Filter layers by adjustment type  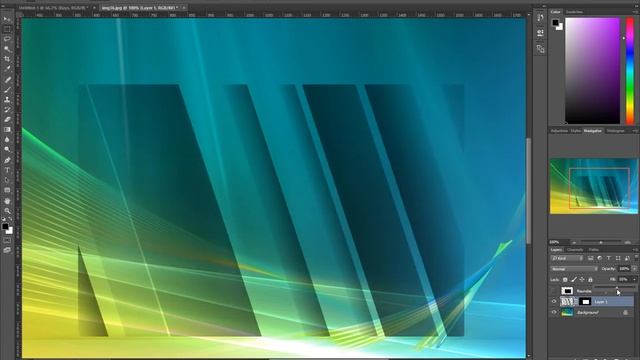click(600, 258)
